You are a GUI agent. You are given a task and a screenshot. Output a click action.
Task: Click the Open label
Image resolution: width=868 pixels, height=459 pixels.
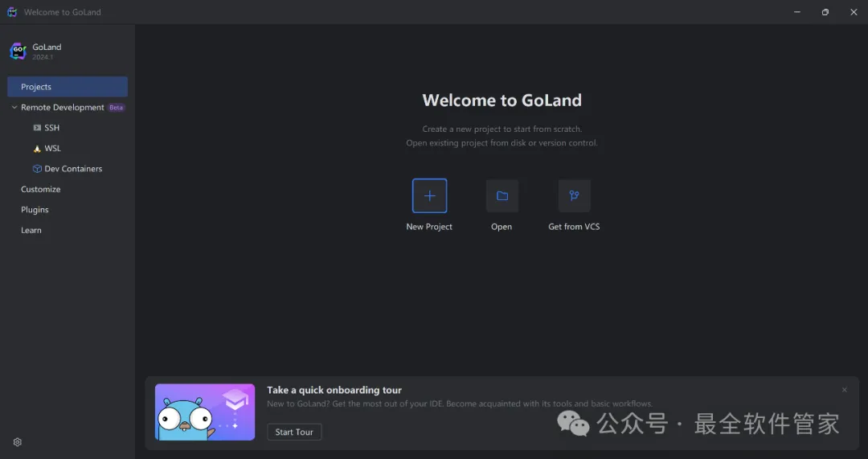[x=502, y=227]
